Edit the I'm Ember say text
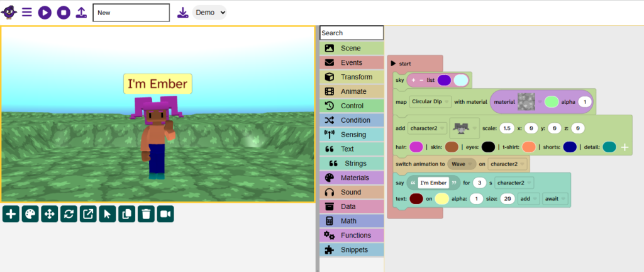Viewport: 644px width, 272px height. (433, 183)
